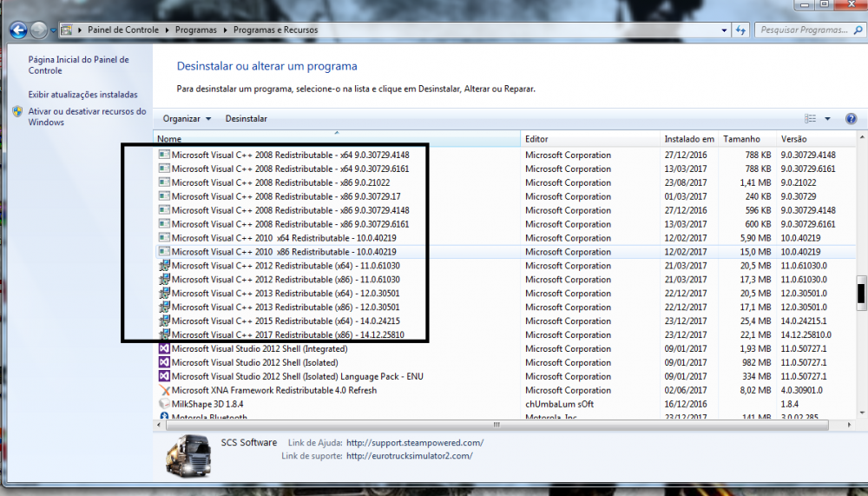The height and width of the screenshot is (496, 868).
Task: Click the change view icon
Action: tap(811, 119)
